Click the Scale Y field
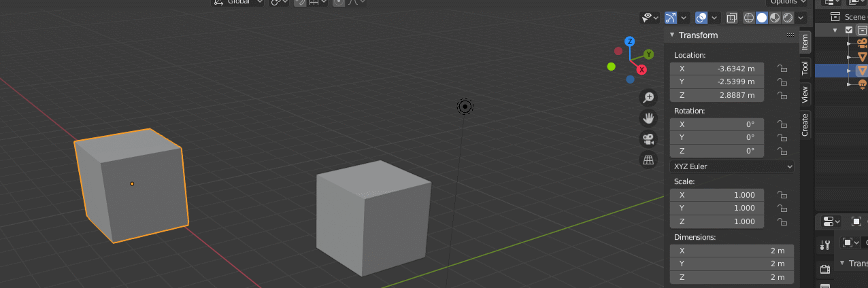This screenshot has height=288, width=868. (717, 208)
